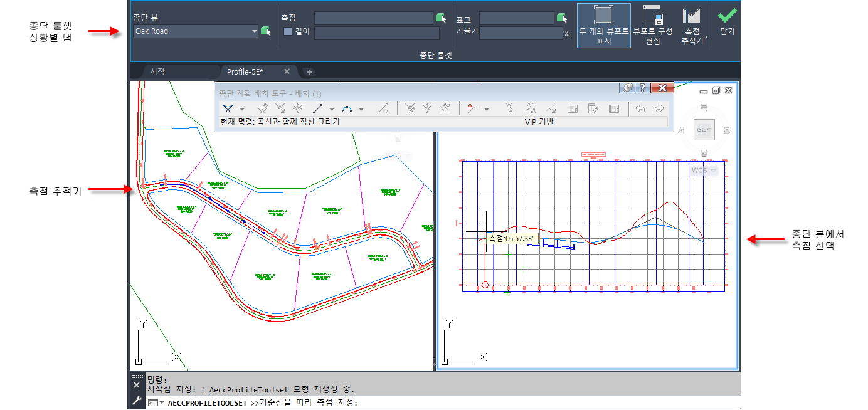
Task: Click the 길이 length input field
Action: (x=377, y=33)
